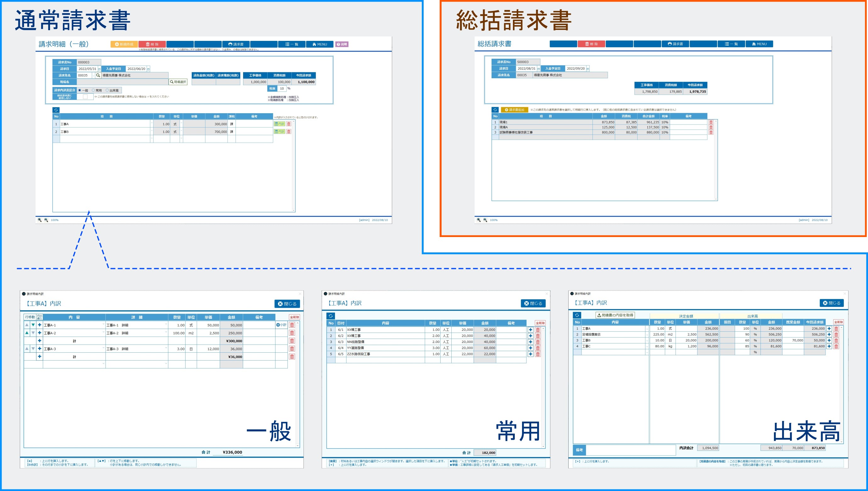Click 既受金額 cell 70,000 for 工事B
868x491 pixels.
tap(793, 340)
